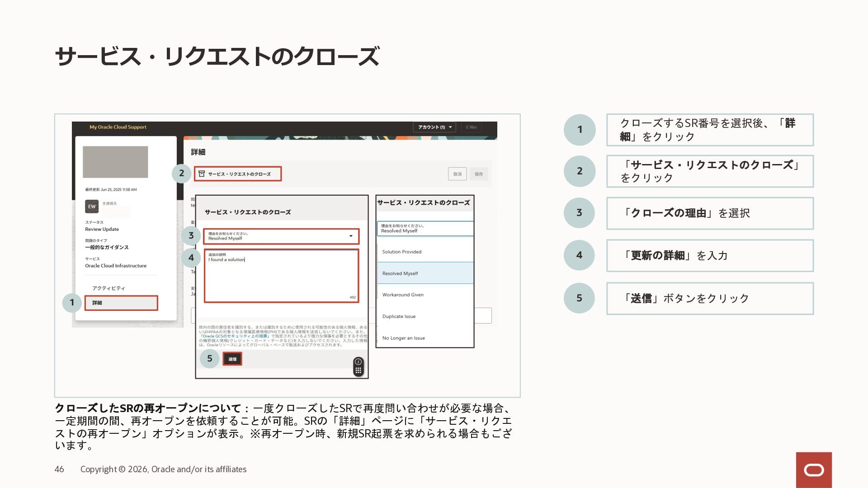Click the archive icon beside サービス・リクエストのクローズ
The image size is (868, 488).
[202, 174]
